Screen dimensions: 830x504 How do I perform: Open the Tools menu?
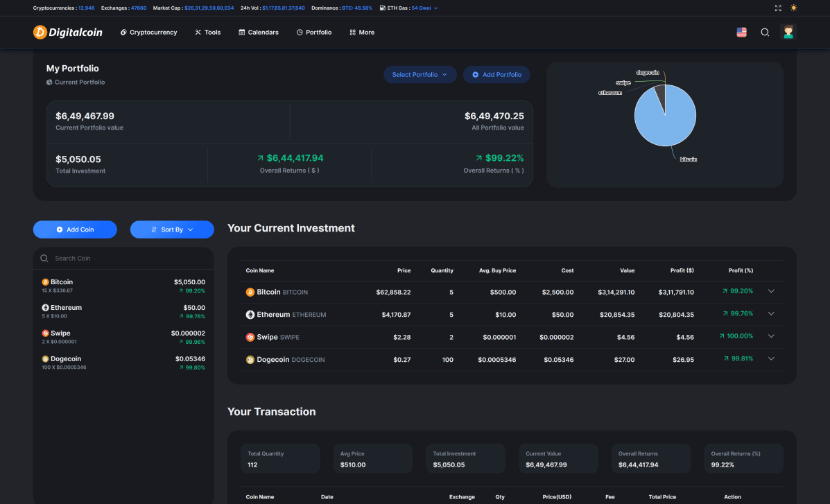pyautogui.click(x=207, y=33)
